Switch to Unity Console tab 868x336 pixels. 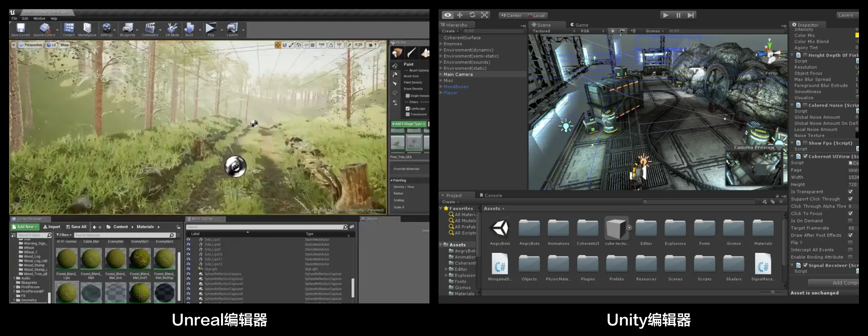pyautogui.click(x=491, y=196)
